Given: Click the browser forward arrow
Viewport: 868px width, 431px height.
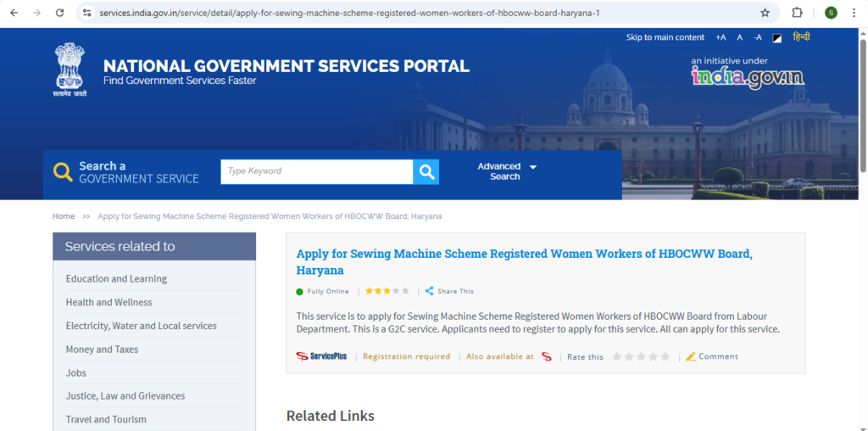Looking at the screenshot, I should click(x=36, y=13).
